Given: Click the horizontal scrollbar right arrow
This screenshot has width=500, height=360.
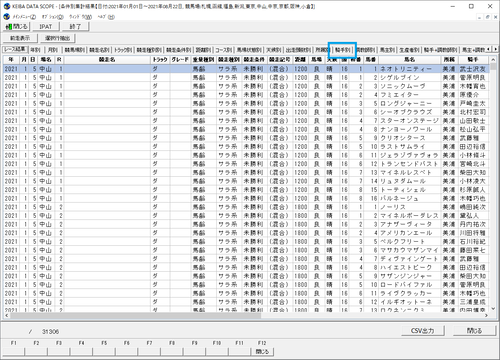Looking at the screenshot, I should tap(486, 315).
